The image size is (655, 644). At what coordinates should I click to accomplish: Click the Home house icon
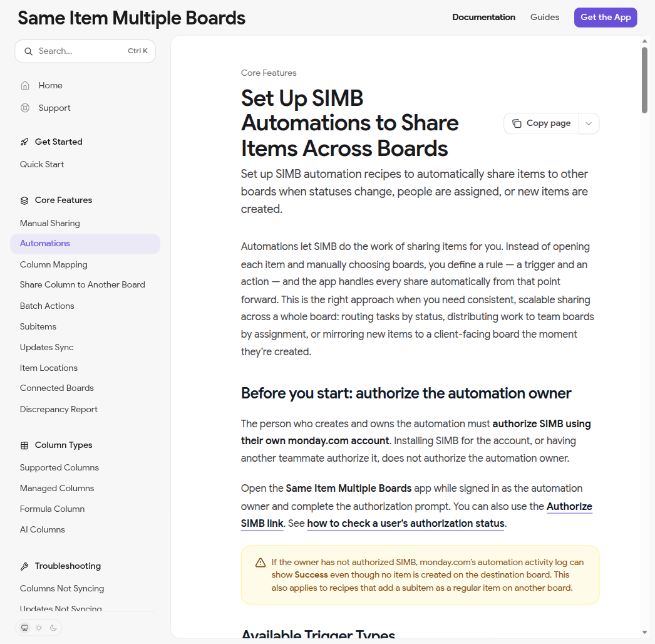click(x=25, y=85)
